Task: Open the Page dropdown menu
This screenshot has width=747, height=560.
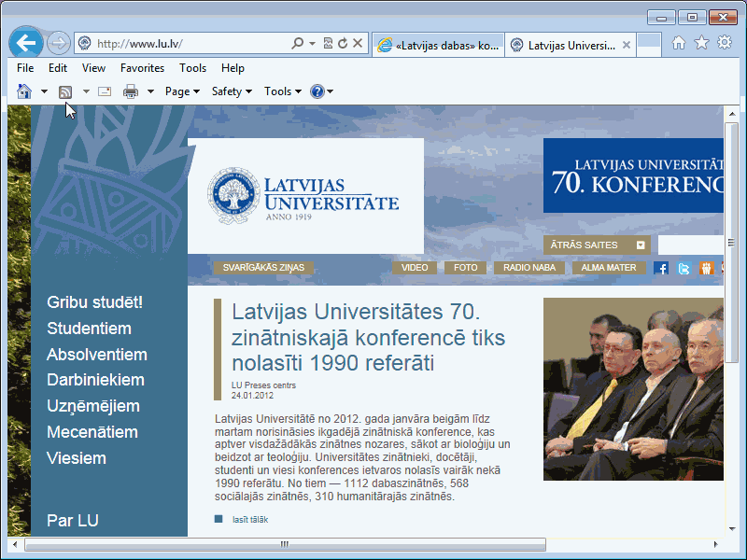Action: pyautogui.click(x=182, y=91)
